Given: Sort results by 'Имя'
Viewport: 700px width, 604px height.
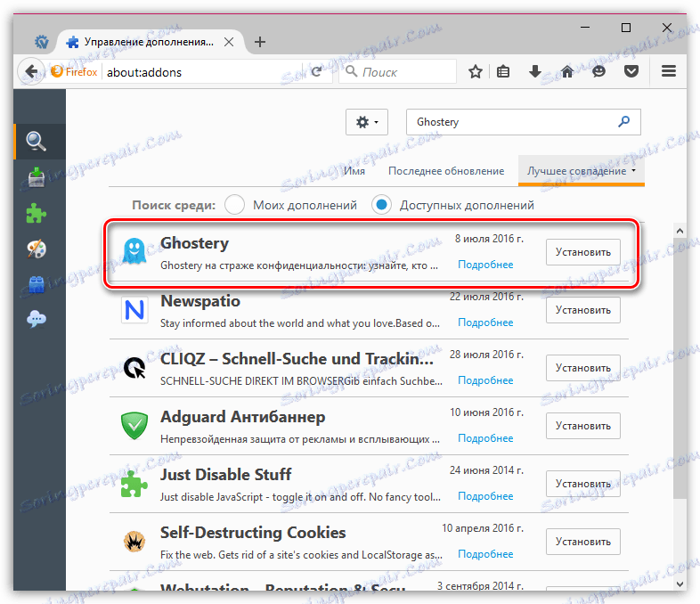Looking at the screenshot, I should coord(354,171).
